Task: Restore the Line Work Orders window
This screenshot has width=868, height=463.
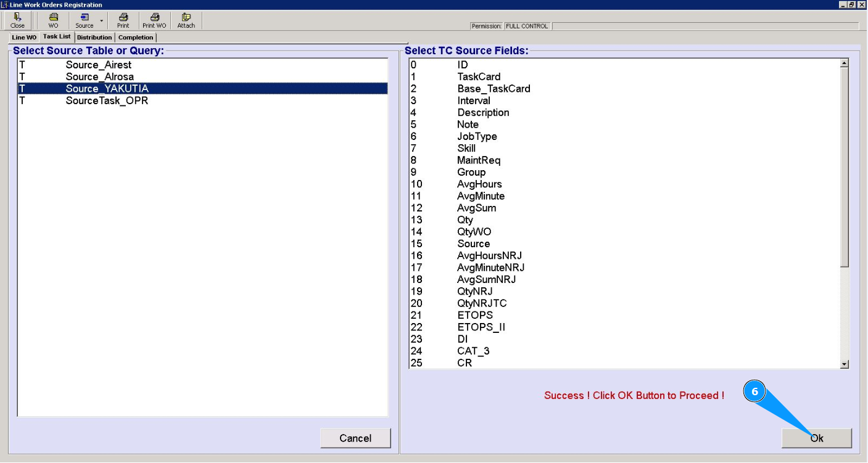Action: tap(852, 4)
